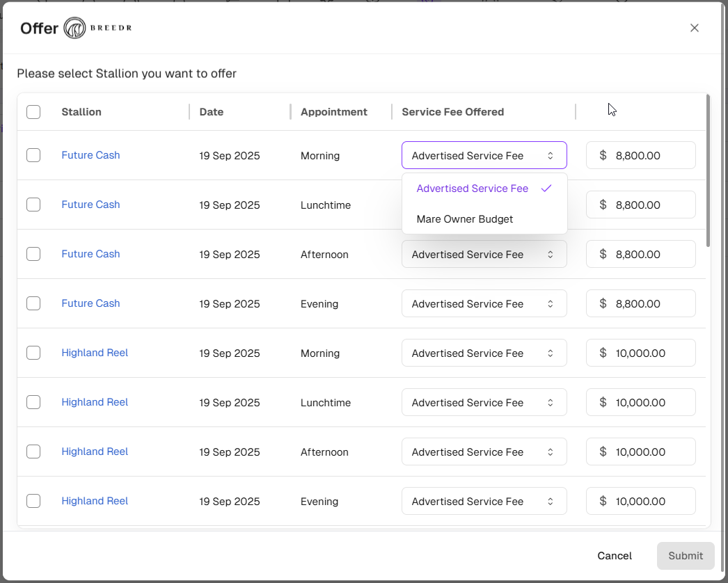The height and width of the screenshot is (583, 728).
Task: Click the Breedr logo icon
Action: tap(74, 28)
